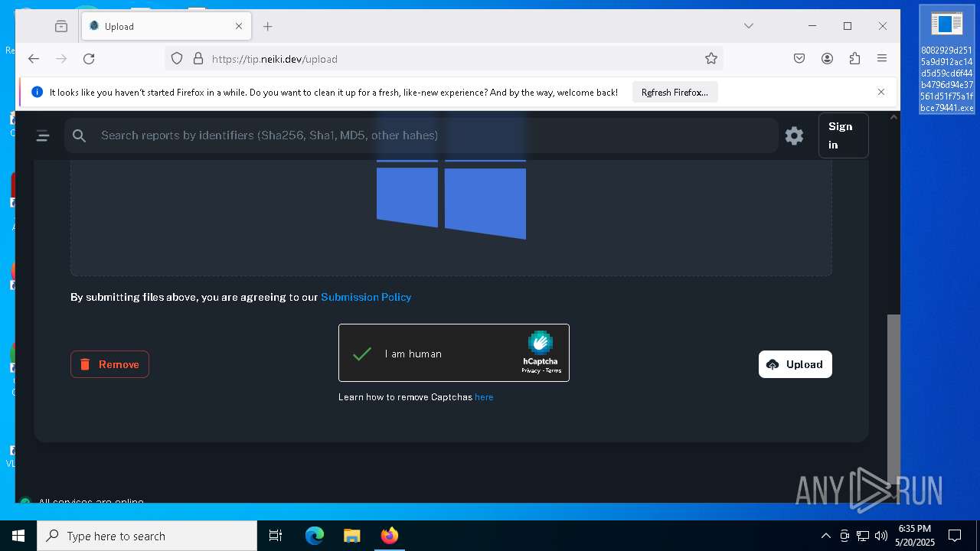This screenshot has height=551, width=980.
Task: Click Refresh Firefox button
Action: click(x=675, y=93)
